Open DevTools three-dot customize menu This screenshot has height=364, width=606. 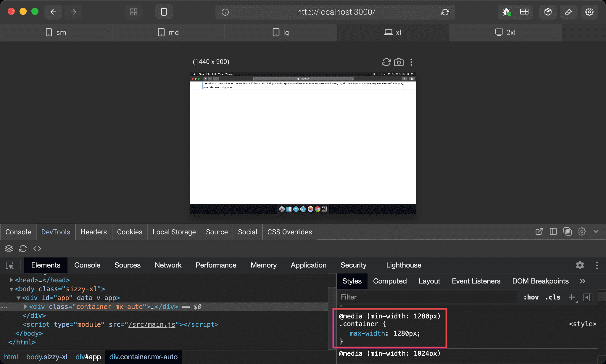pyautogui.click(x=597, y=265)
